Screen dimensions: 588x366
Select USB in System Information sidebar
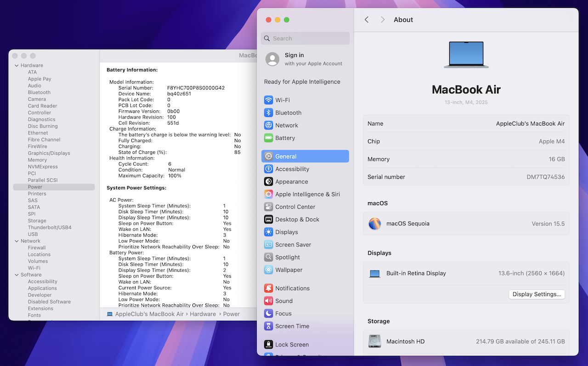tap(33, 234)
